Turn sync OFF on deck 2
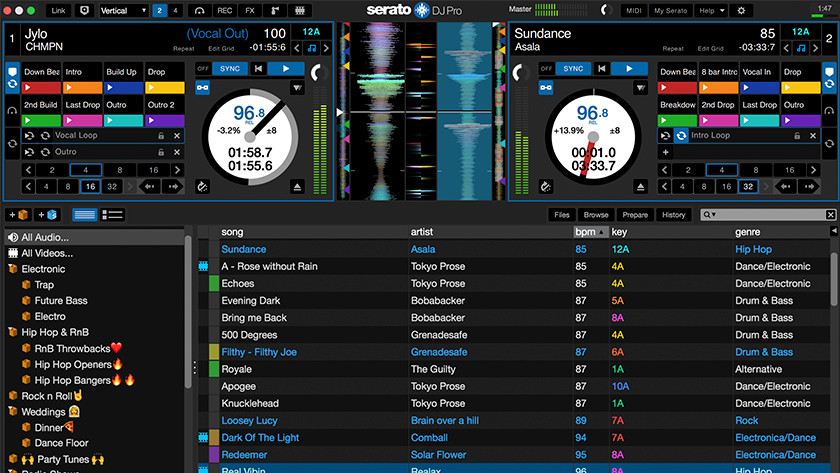 click(x=545, y=69)
